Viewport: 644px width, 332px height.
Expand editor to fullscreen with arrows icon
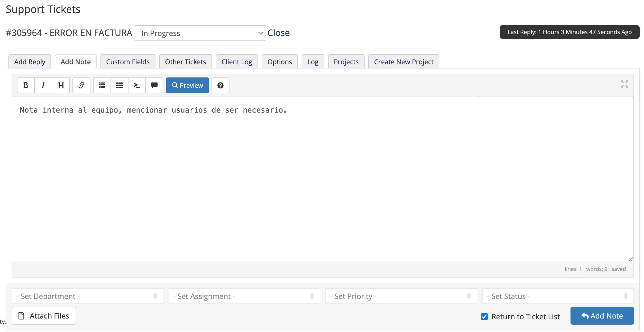[624, 84]
